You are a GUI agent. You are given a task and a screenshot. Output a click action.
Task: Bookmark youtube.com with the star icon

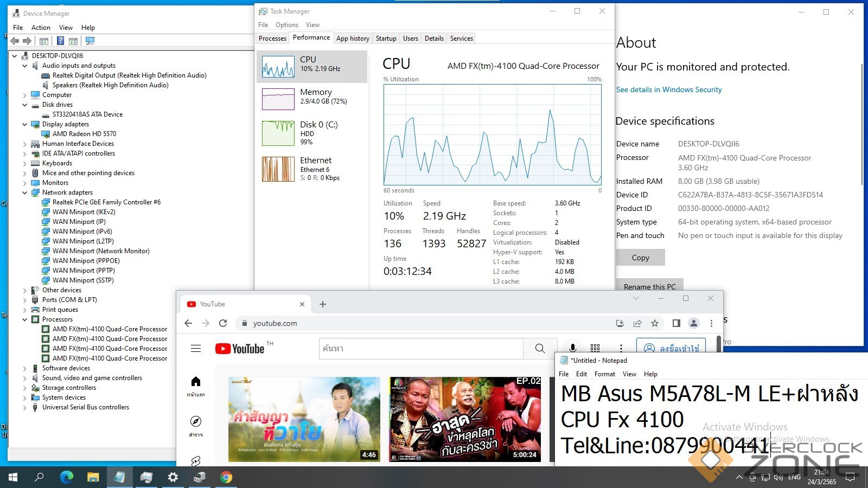(655, 323)
